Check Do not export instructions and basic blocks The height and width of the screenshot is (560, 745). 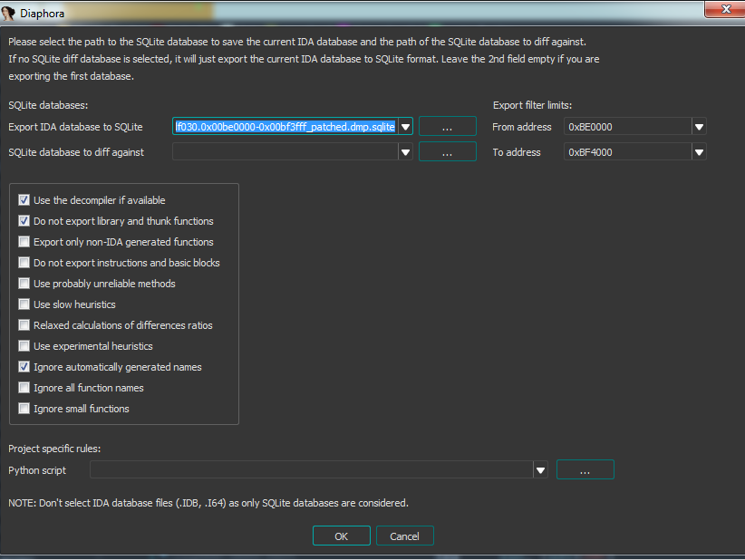[24, 263]
